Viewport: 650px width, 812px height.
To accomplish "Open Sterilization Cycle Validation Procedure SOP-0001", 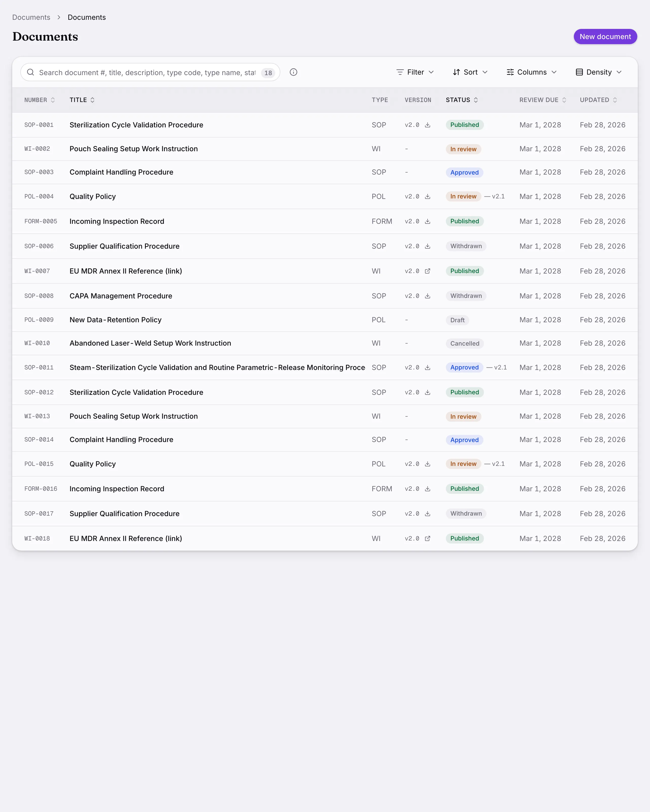I will (x=136, y=125).
